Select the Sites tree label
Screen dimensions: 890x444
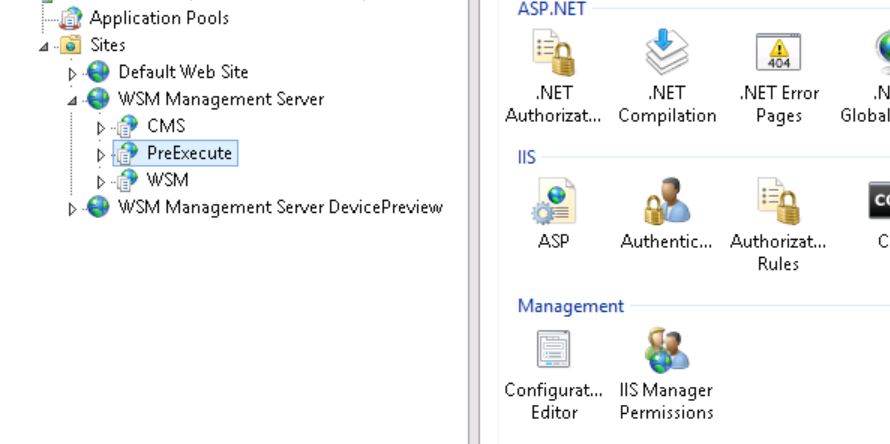click(107, 45)
